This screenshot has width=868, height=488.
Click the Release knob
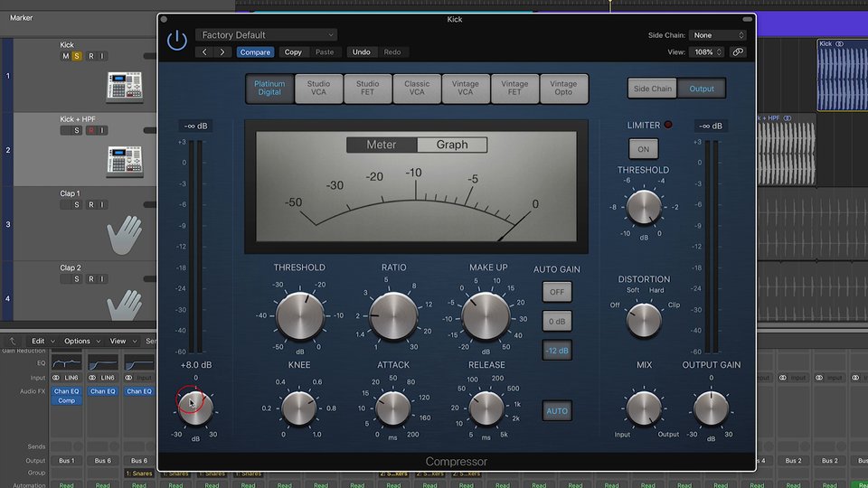pyautogui.click(x=486, y=408)
